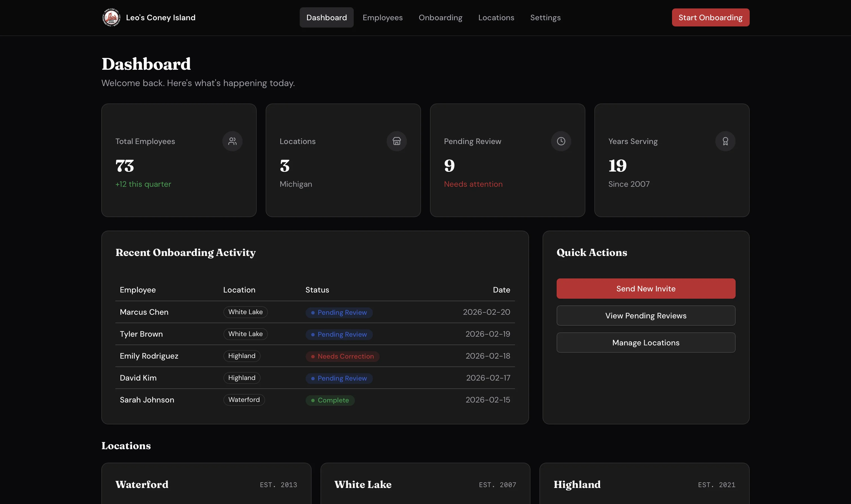The height and width of the screenshot is (504, 851).
Task: Click Marcus Chen's Pending Review status badge
Action: tap(339, 312)
